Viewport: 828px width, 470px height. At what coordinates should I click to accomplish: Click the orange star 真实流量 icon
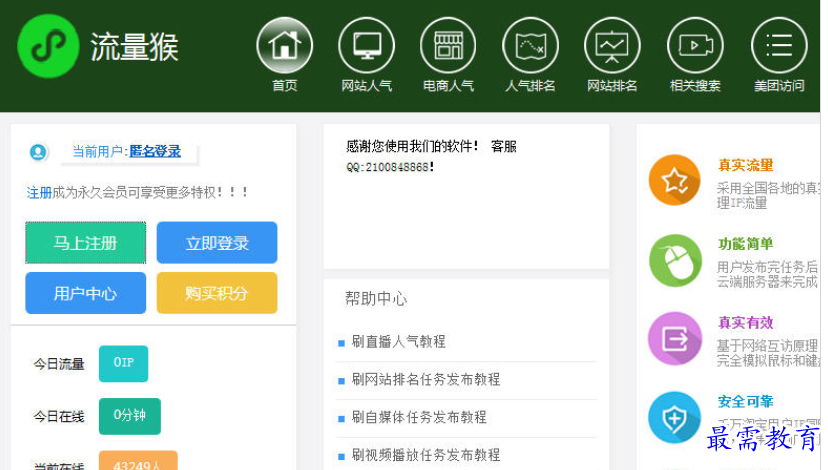click(x=675, y=180)
